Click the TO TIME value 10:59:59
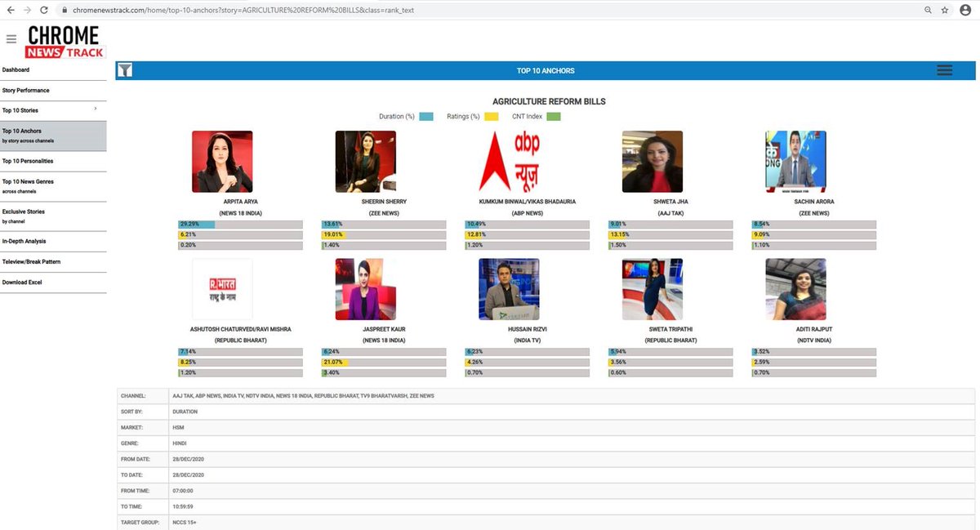 point(183,506)
